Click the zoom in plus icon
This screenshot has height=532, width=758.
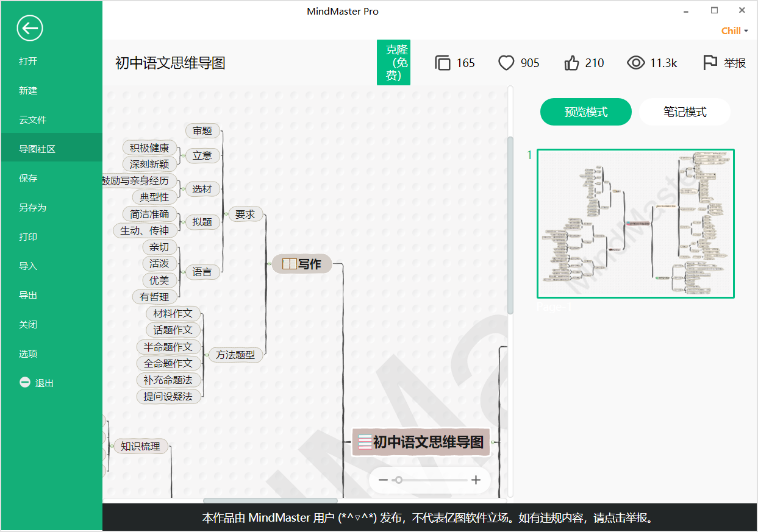click(x=476, y=480)
